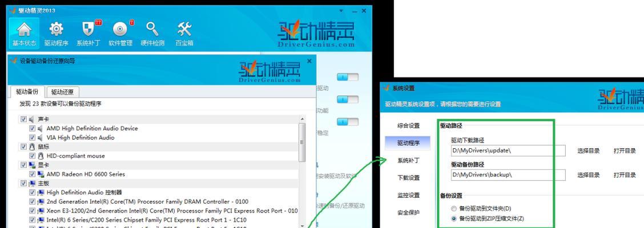Viewport: 644px width, 228px height.
Task: Select 备份驱动到文件夹(D) radio button
Action: pos(454,209)
